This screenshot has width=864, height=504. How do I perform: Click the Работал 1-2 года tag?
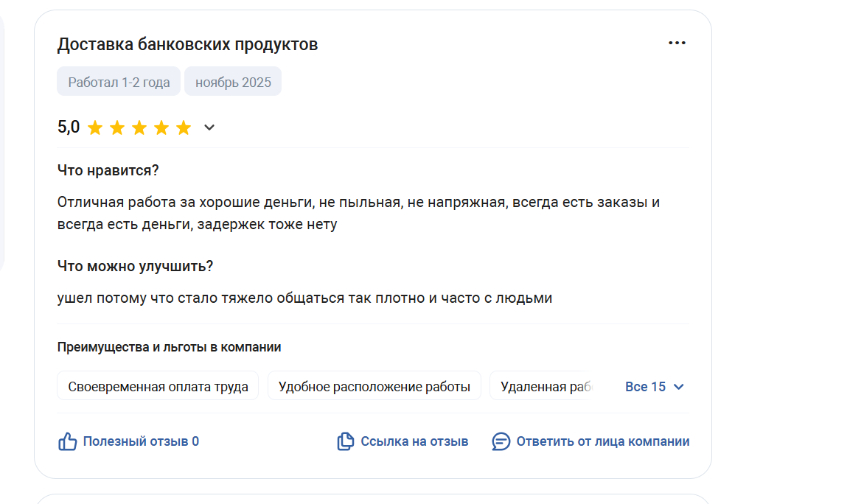(119, 82)
